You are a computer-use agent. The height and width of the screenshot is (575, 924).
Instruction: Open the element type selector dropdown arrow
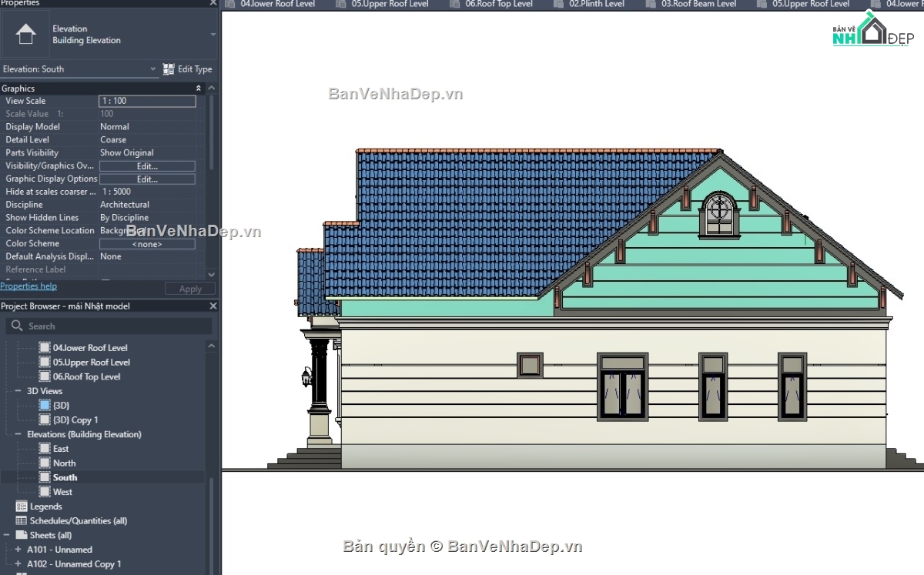pos(213,35)
